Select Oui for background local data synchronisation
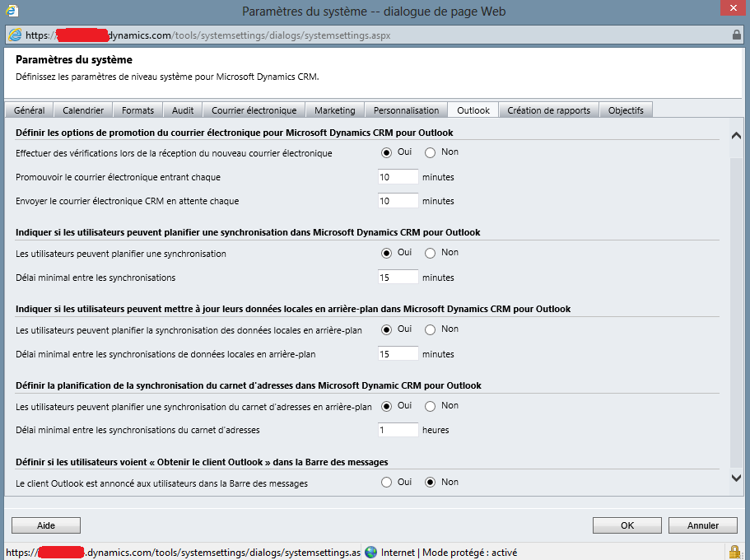This screenshot has height=560, width=750. [386, 329]
